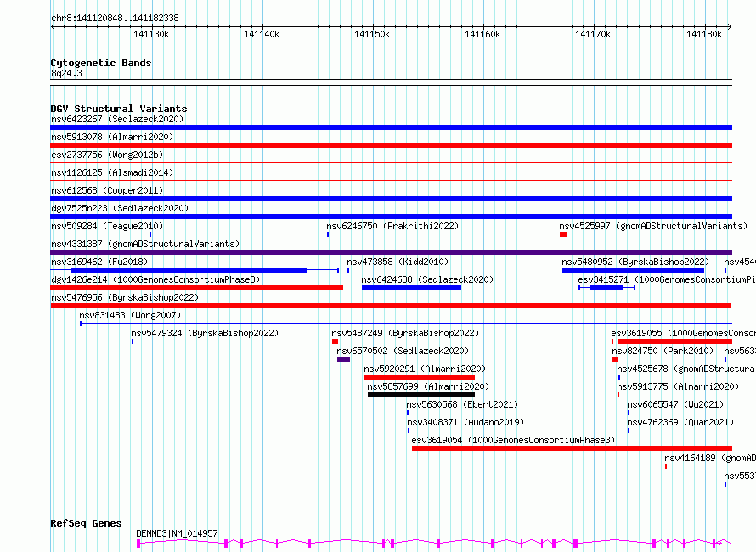The width and height of the screenshot is (756, 552).
Task: Click nsv4525678 gnomAD label
Action: 686,369
